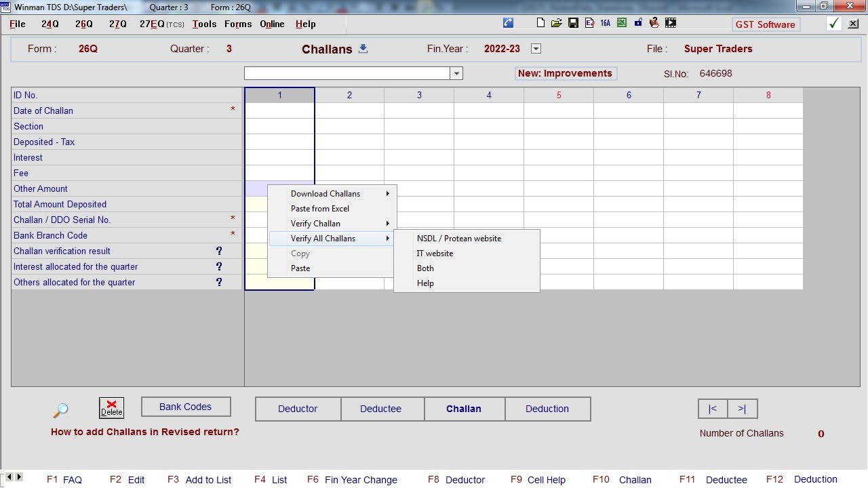Select Both in submenu
This screenshot has width=868, height=488.
point(467,268)
